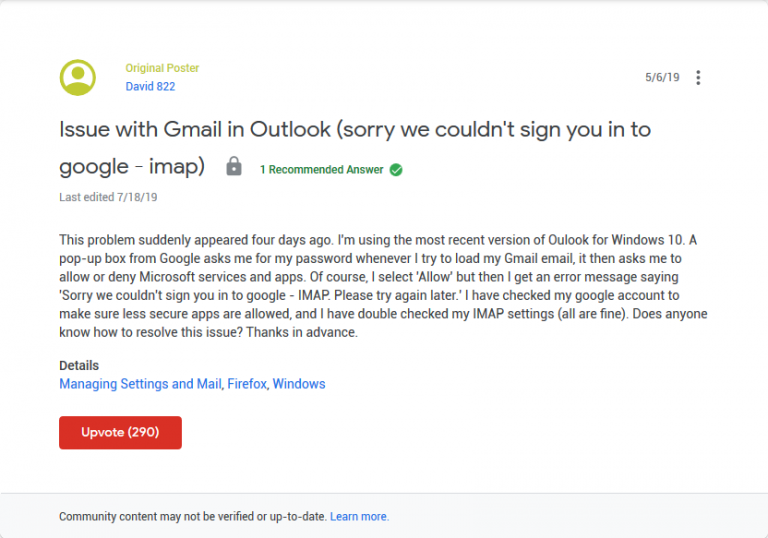Open the Managing Settings and Mail category
This screenshot has height=538, width=768.
[140, 384]
